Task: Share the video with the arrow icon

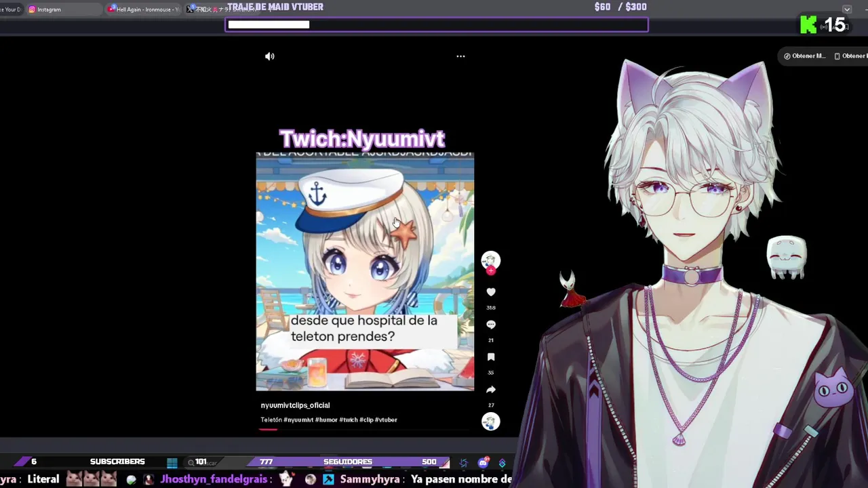Action: (x=491, y=390)
